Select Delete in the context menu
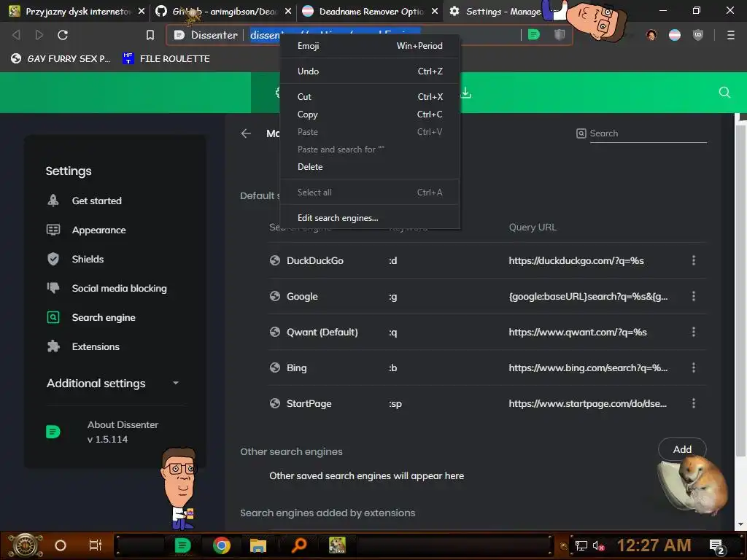This screenshot has width=747, height=560. coord(370,167)
